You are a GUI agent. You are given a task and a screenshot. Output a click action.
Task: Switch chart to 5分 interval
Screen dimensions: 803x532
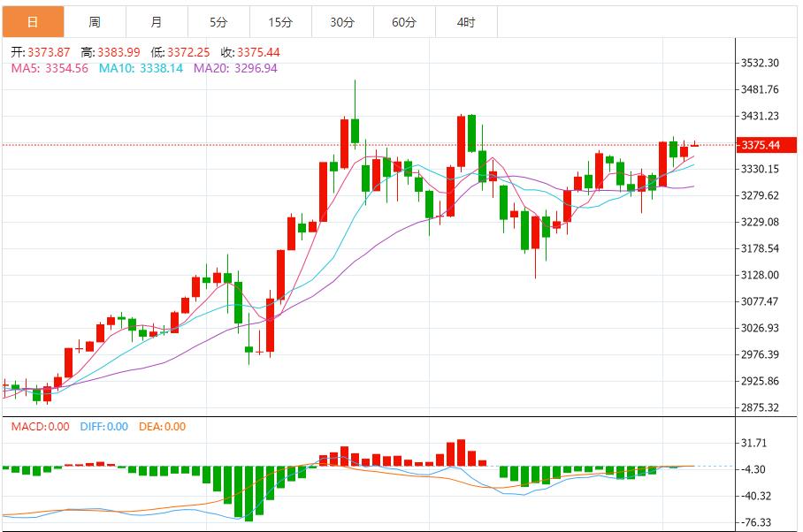[218, 22]
